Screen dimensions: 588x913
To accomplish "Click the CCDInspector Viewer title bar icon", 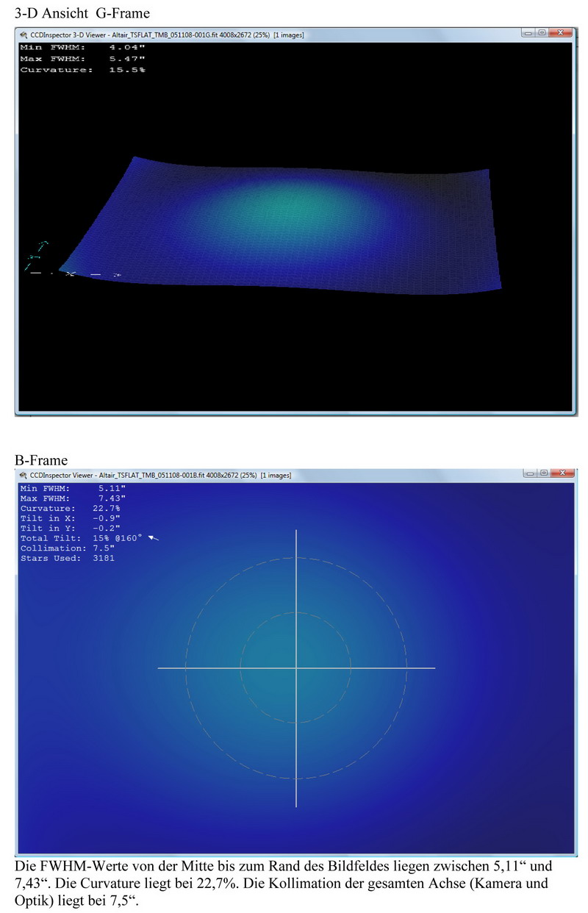I will (x=23, y=475).
